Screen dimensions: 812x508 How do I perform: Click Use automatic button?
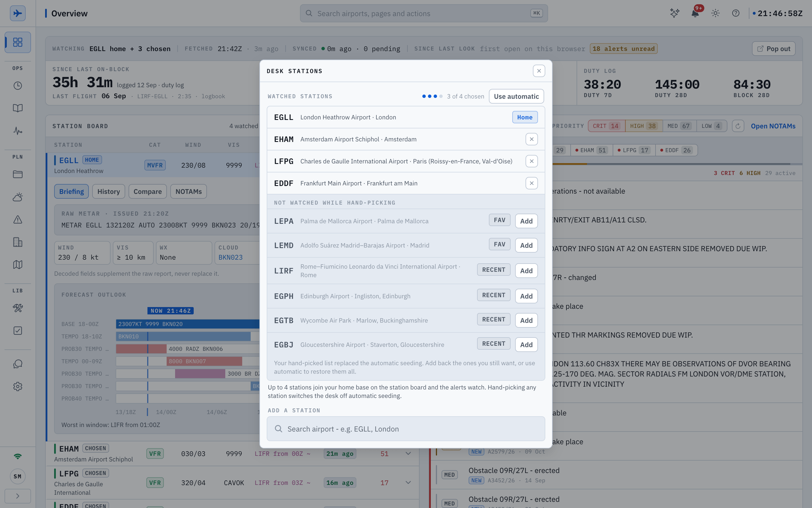pyautogui.click(x=517, y=97)
